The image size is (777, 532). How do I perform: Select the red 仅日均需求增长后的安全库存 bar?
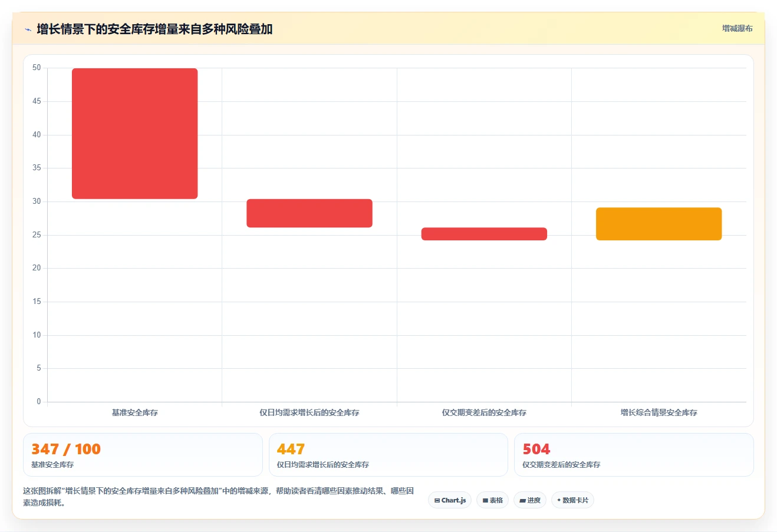(310, 213)
